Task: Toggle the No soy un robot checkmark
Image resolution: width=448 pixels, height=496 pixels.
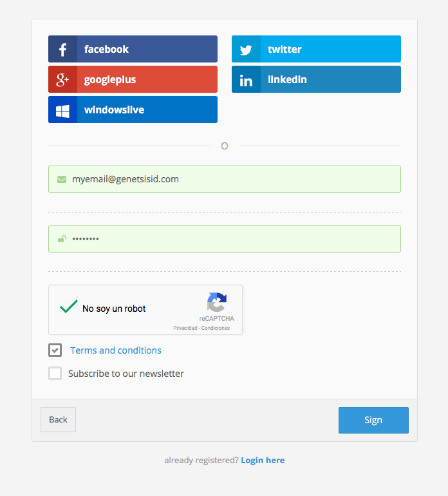Action: 68,308
